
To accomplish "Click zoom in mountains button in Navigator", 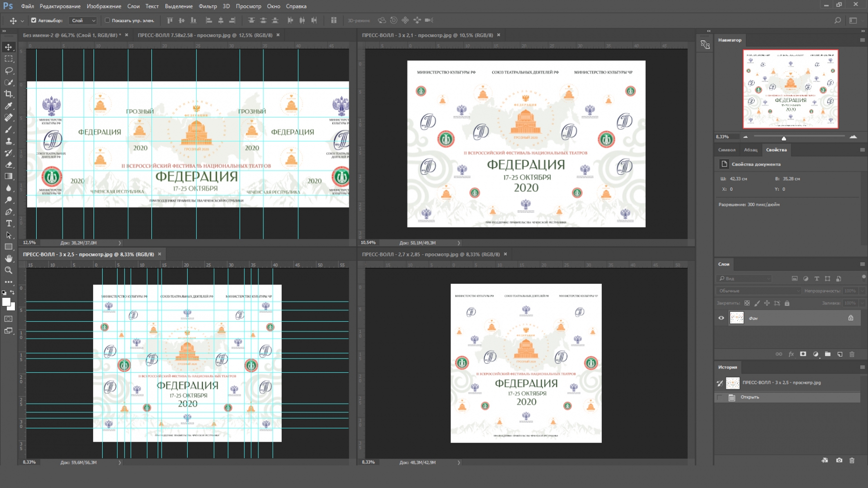I will pyautogui.click(x=853, y=137).
